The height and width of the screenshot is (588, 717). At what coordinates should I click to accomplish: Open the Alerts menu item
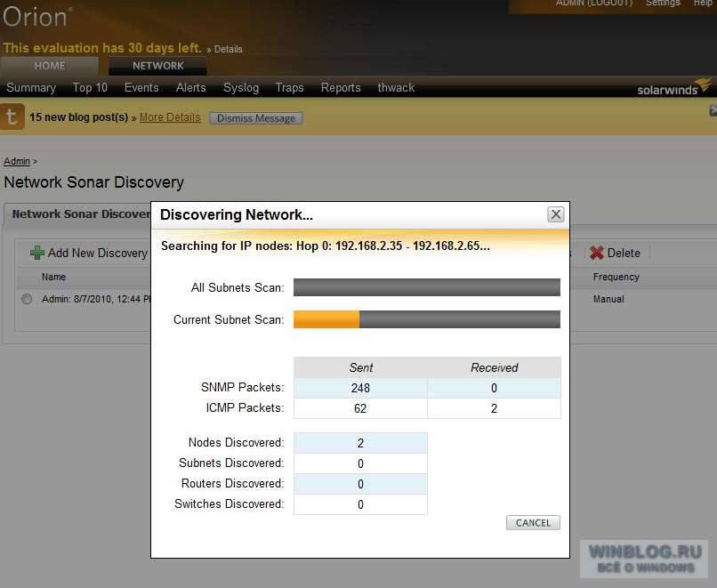190,87
